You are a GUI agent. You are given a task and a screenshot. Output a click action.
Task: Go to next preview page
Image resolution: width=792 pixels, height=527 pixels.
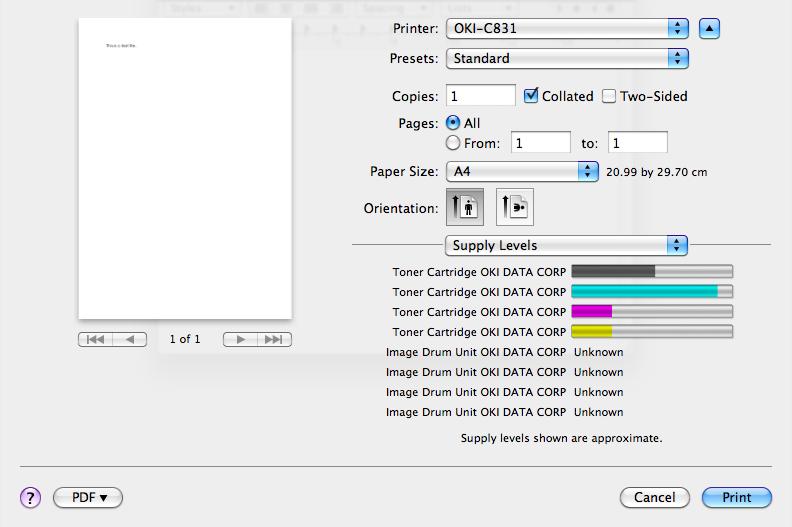tap(240, 340)
